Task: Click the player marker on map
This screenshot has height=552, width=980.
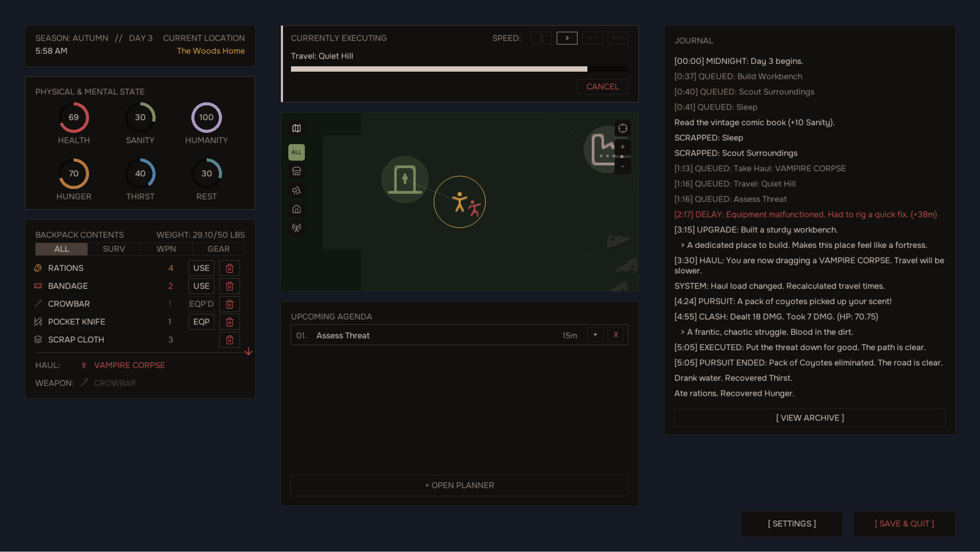Action: click(460, 202)
